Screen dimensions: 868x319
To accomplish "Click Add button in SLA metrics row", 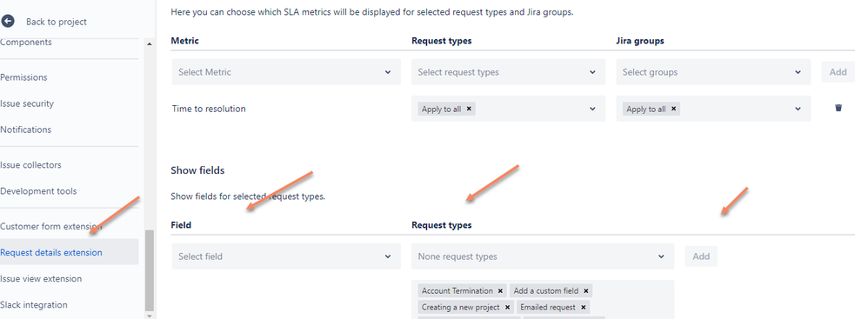I will pos(838,72).
